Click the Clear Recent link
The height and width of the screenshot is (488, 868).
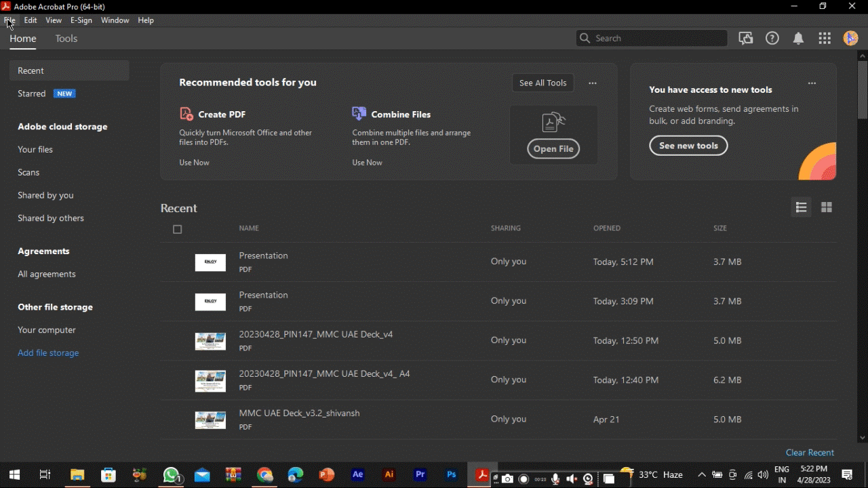810,452
